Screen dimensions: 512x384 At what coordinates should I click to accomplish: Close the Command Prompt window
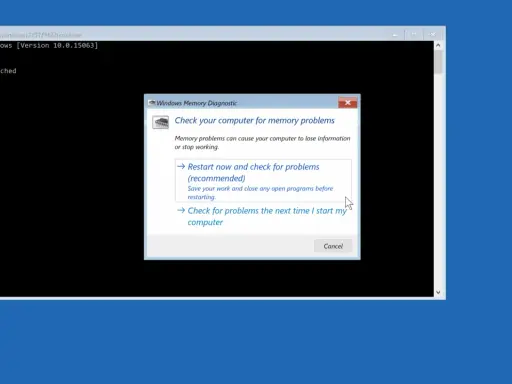click(x=432, y=35)
